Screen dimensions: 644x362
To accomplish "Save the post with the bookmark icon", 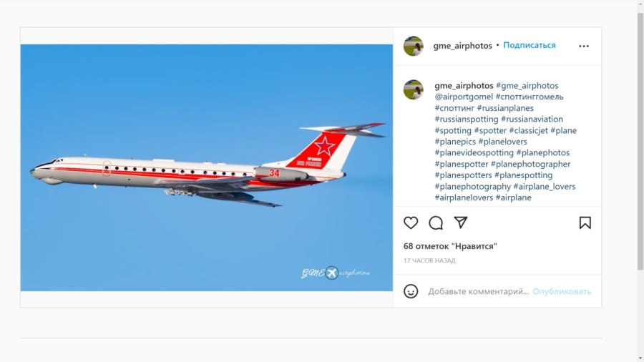I will tap(585, 223).
